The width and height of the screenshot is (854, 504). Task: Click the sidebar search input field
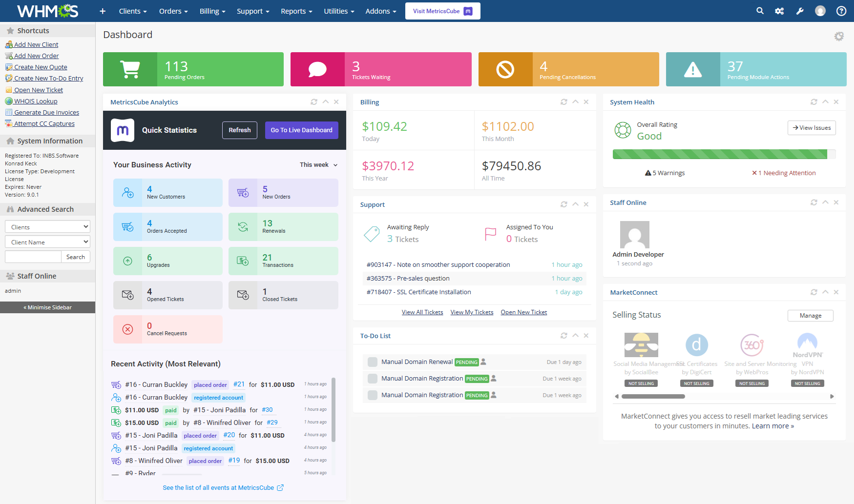tap(33, 257)
